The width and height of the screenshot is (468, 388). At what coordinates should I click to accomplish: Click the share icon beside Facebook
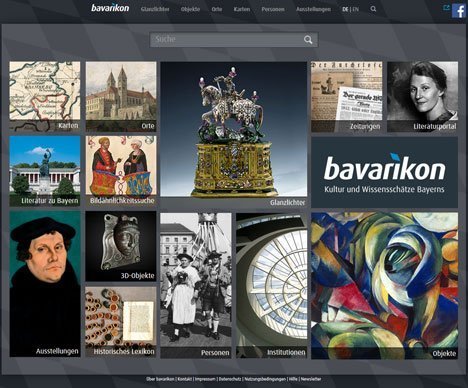pyautogui.click(x=447, y=8)
